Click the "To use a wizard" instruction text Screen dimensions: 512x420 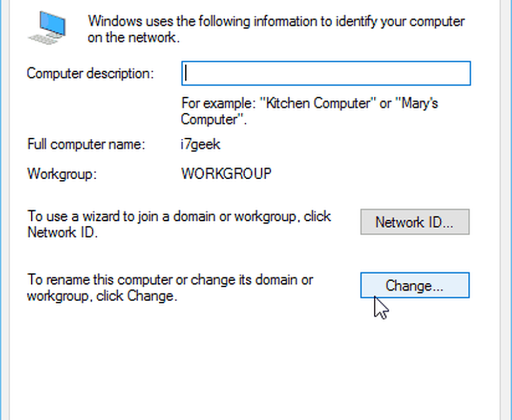(x=179, y=216)
